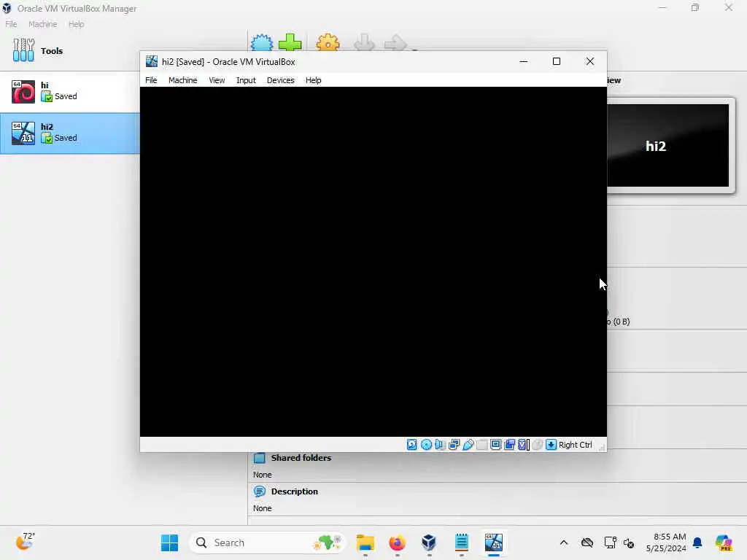Image resolution: width=747 pixels, height=560 pixels.
Task: Click the recording indicator in VM status bar
Action: (x=509, y=444)
